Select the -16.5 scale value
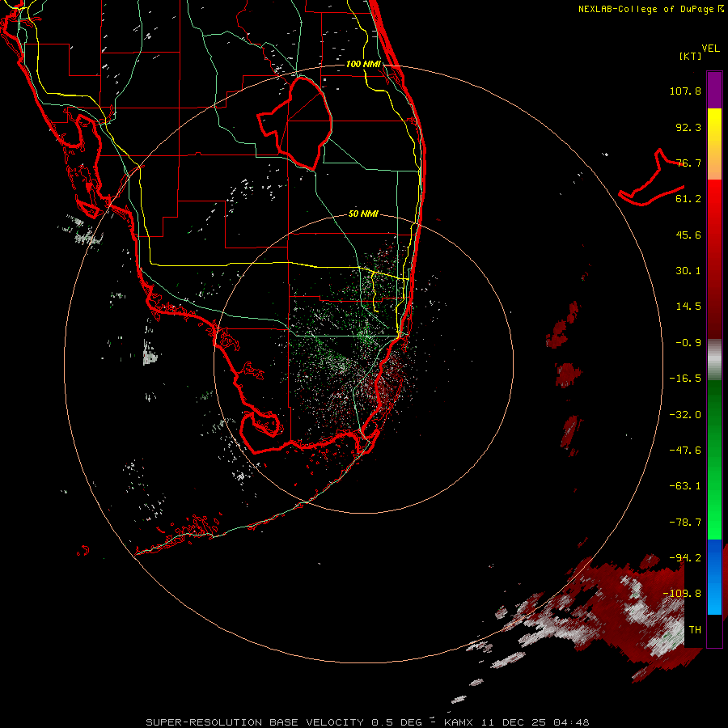 click(685, 379)
